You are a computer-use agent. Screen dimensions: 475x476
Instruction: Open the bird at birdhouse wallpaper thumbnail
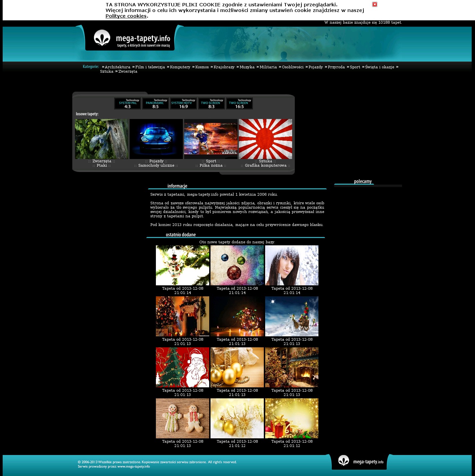pos(102,139)
